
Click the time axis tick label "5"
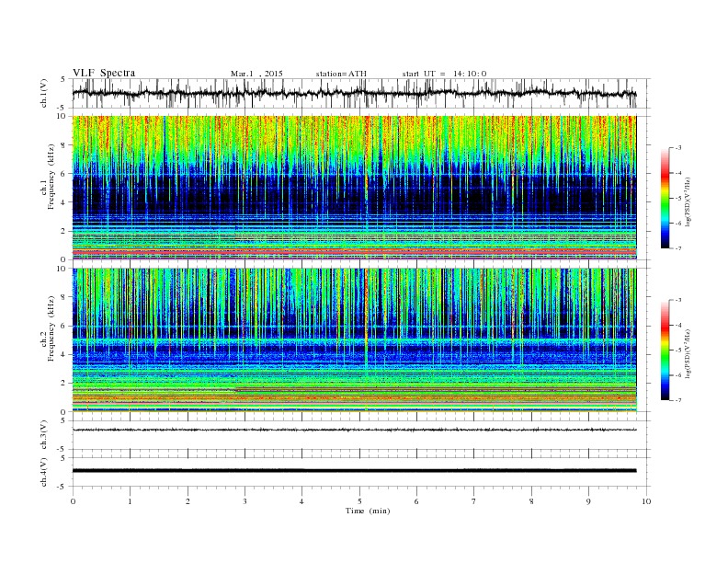pyautogui.click(x=359, y=501)
